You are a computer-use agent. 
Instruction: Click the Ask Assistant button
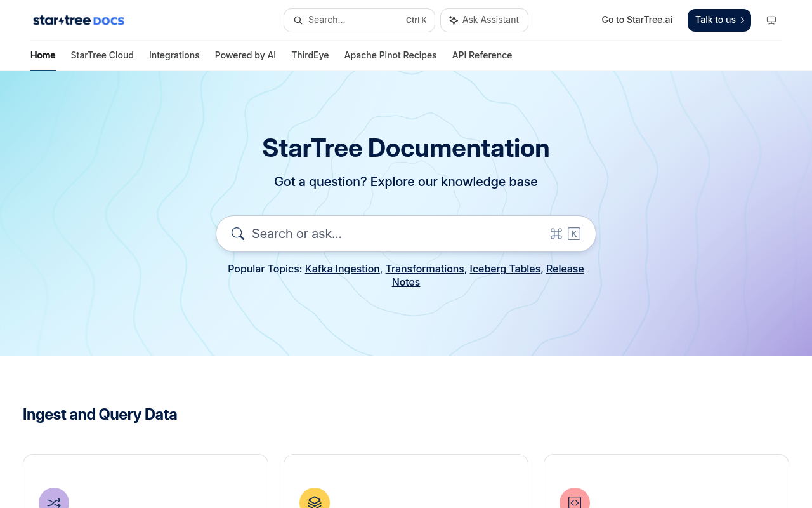[x=484, y=20]
